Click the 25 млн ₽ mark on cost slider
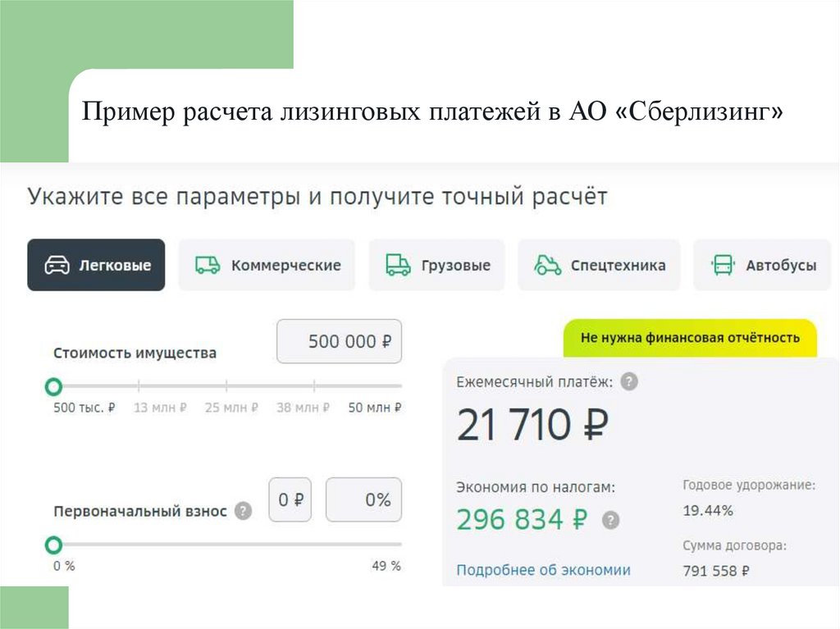 227,385
